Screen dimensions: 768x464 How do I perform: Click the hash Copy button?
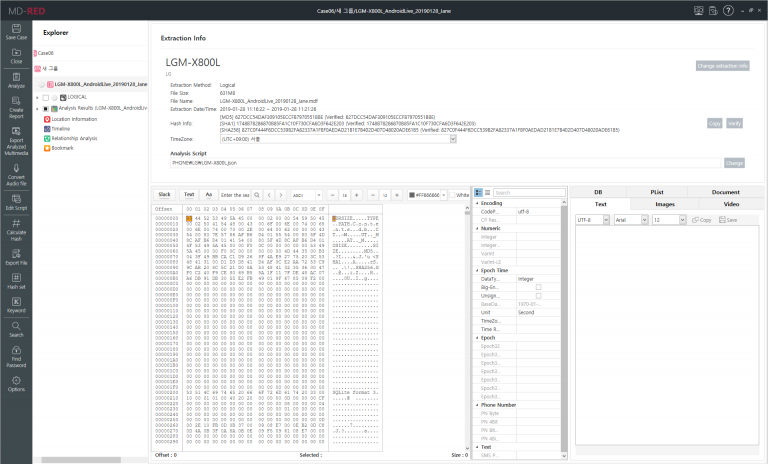[x=715, y=123]
